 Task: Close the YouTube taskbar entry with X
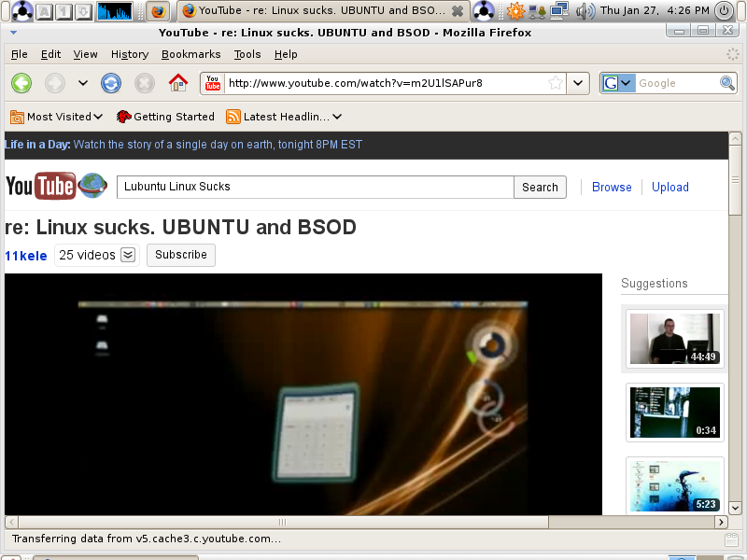(x=458, y=11)
